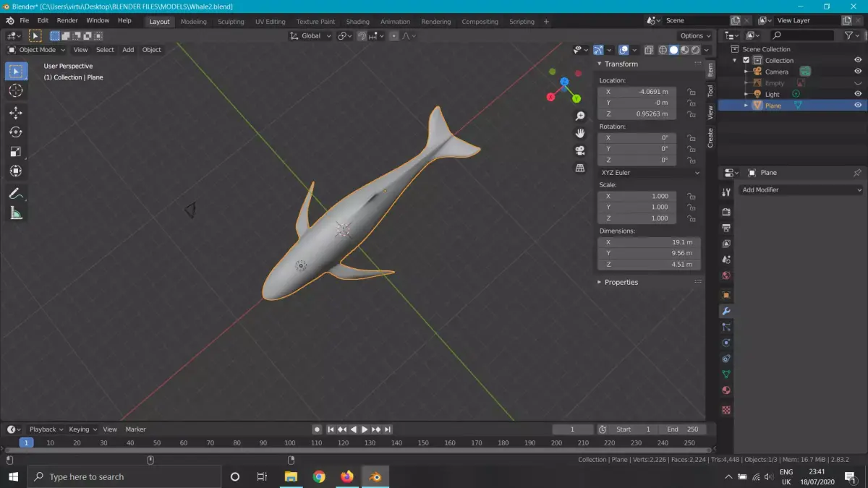Screen dimensions: 868x488
Task: Hide the Collection using its eye icon
Action: click(x=858, y=60)
